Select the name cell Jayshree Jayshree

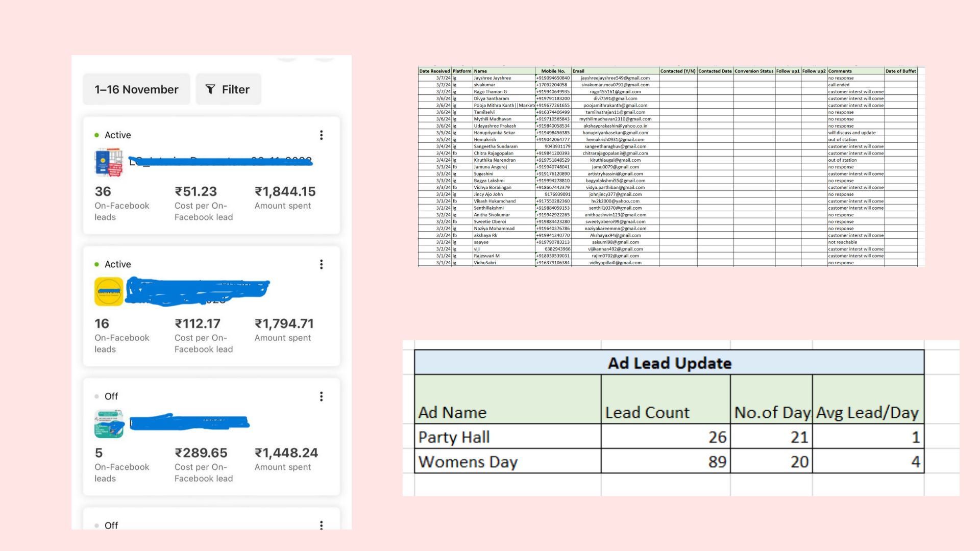coord(504,78)
